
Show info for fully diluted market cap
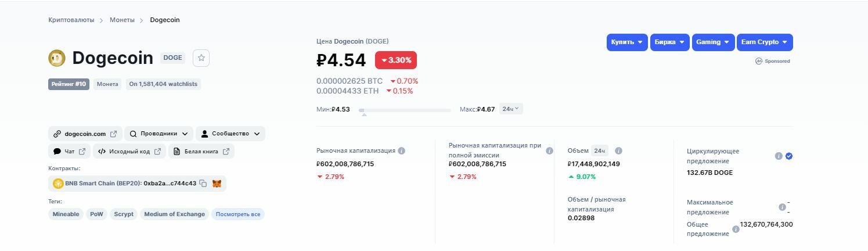(x=549, y=150)
